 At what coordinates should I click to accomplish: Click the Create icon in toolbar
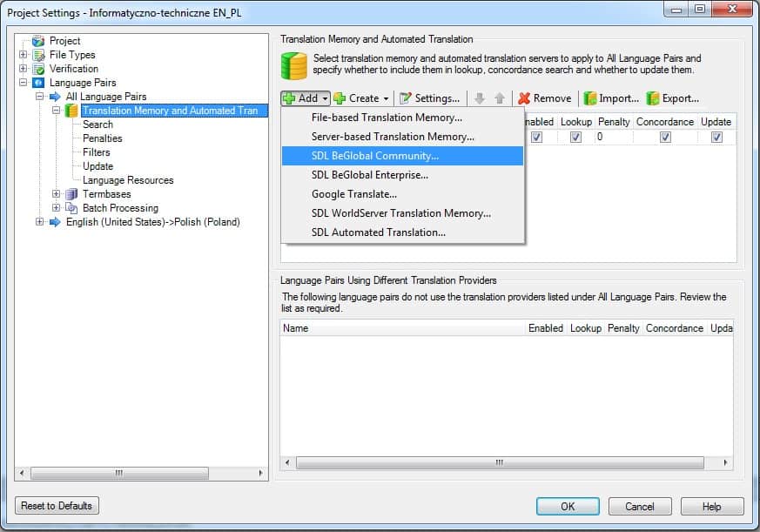[x=340, y=98]
